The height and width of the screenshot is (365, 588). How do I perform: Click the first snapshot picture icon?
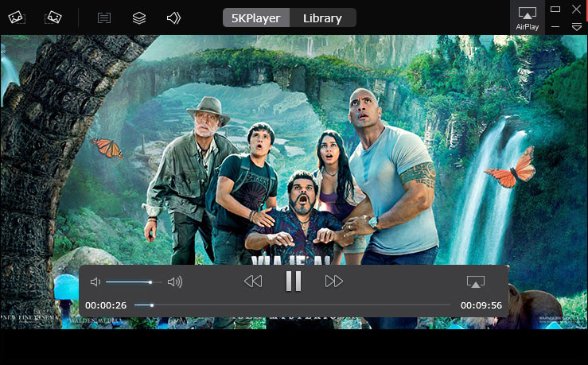(17, 17)
